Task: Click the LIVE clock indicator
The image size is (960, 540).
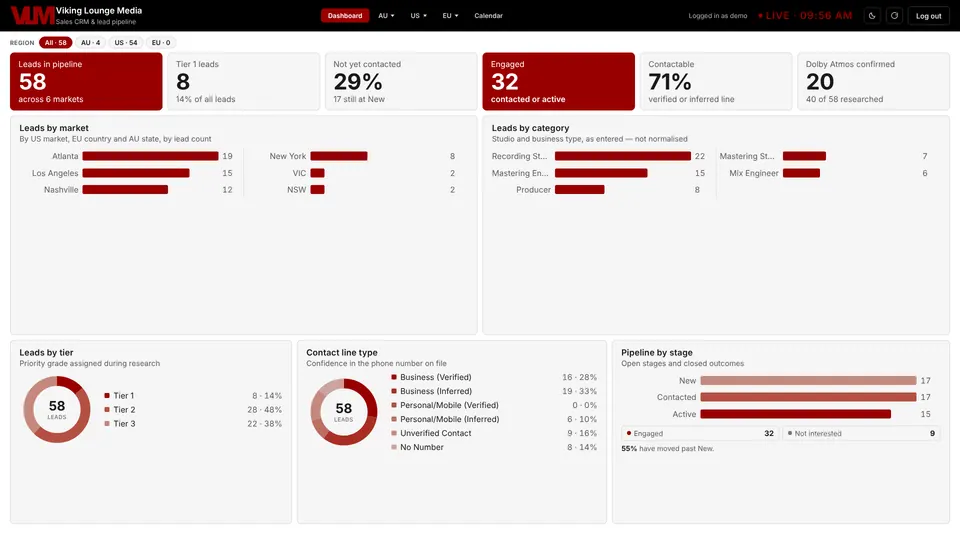Action: (805, 16)
